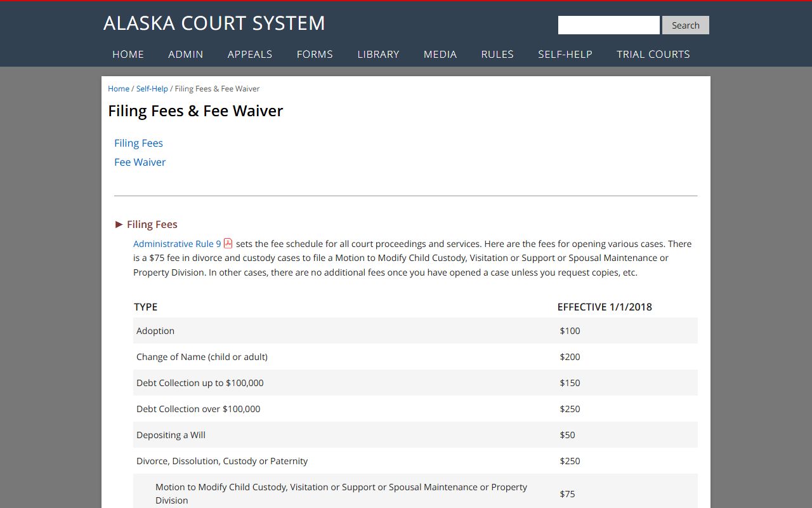Viewport: 812px width, 508px height.
Task: Click the $150 fee cell
Action: coord(570,383)
